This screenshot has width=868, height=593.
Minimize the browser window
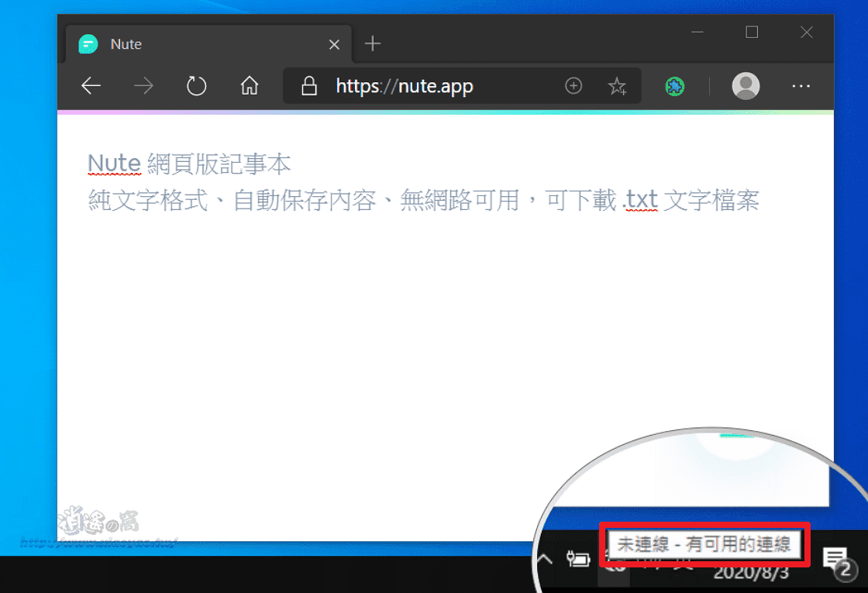coord(697,32)
